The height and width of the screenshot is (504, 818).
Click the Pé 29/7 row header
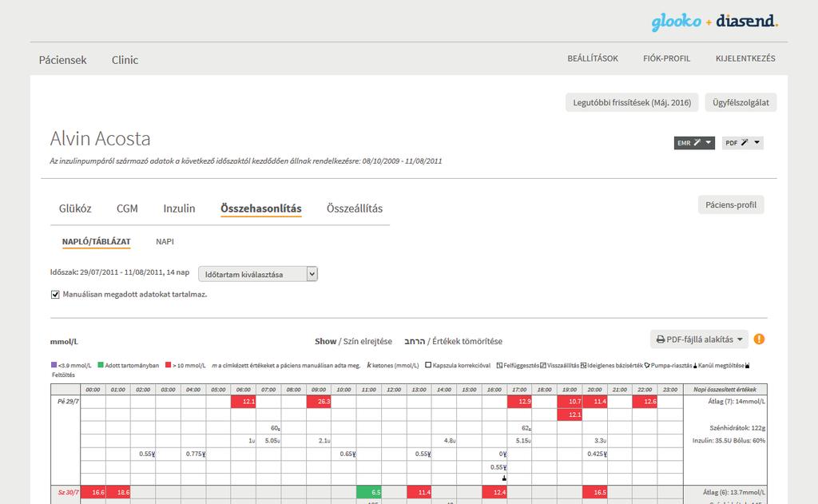click(x=68, y=402)
